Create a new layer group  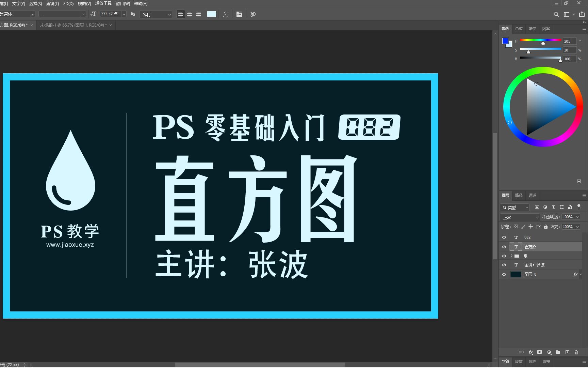click(558, 352)
